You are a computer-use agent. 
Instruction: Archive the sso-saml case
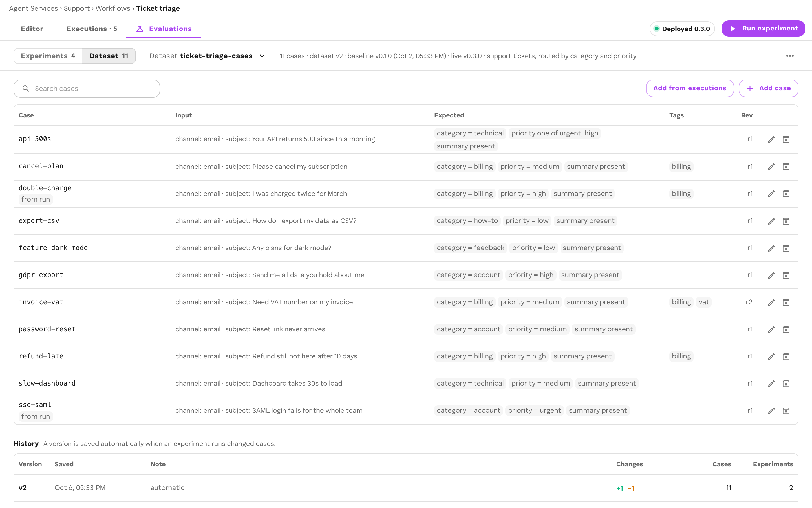[x=786, y=411]
